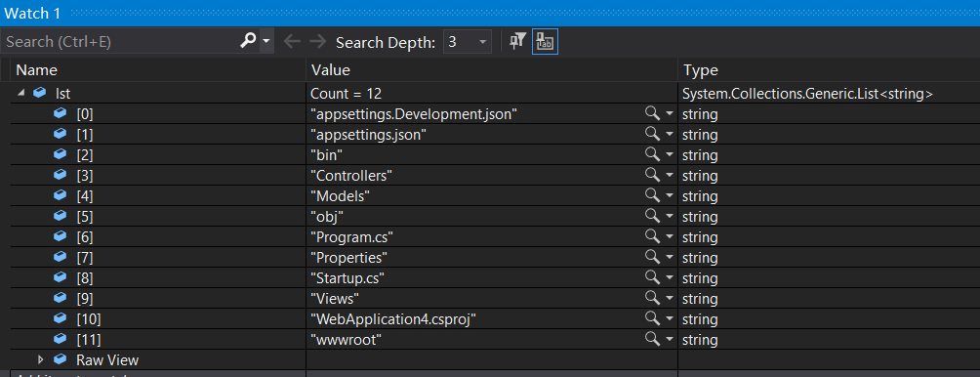Viewport: 980px width, 377px height.
Task: Click into the Search (Ctrl+E) field
Action: click(121, 42)
